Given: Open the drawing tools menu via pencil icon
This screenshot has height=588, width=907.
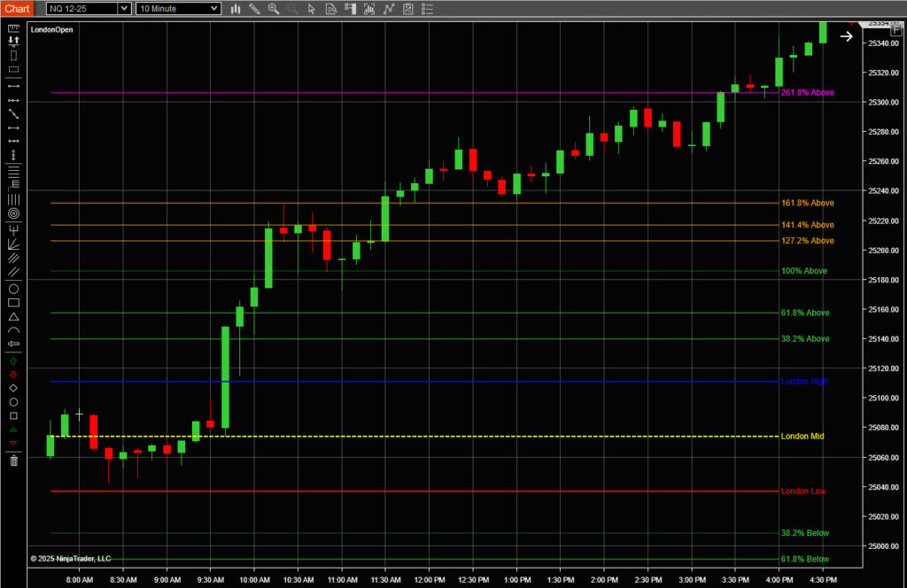Looking at the screenshot, I should pos(254,9).
